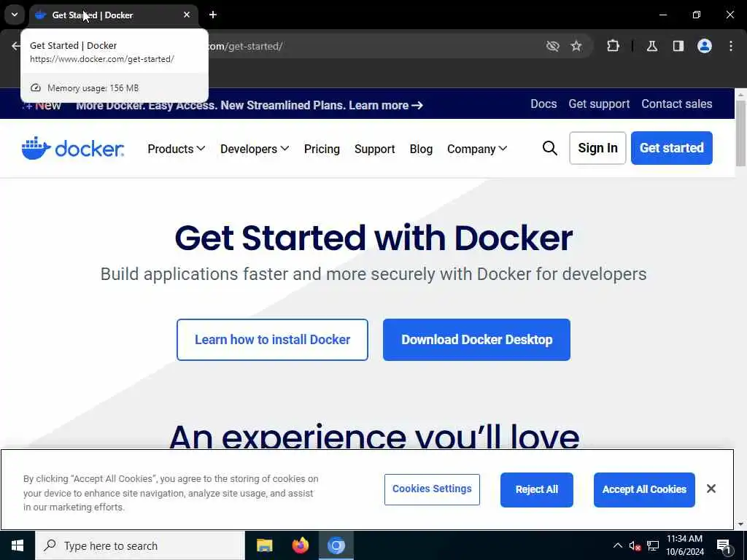Toggle the Chrome side panel icon
Screen dimensions: 747x560
[x=678, y=46]
